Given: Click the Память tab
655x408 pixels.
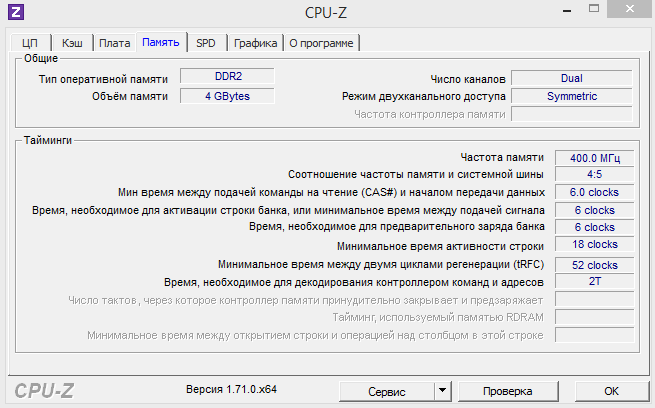Looking at the screenshot, I should [x=161, y=42].
